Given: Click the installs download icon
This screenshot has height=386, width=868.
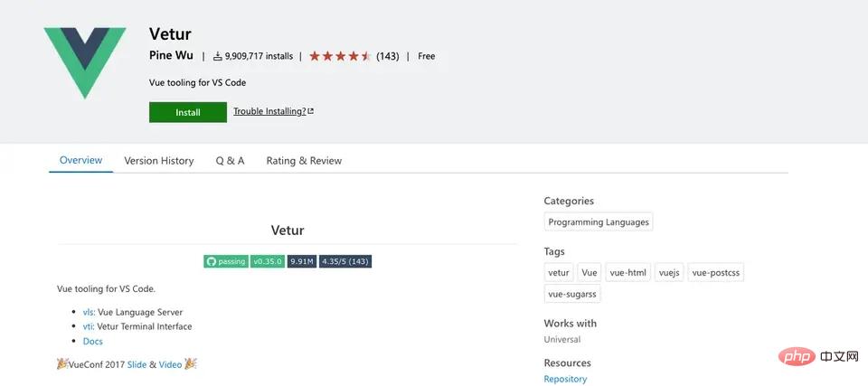Looking at the screenshot, I should click(218, 56).
